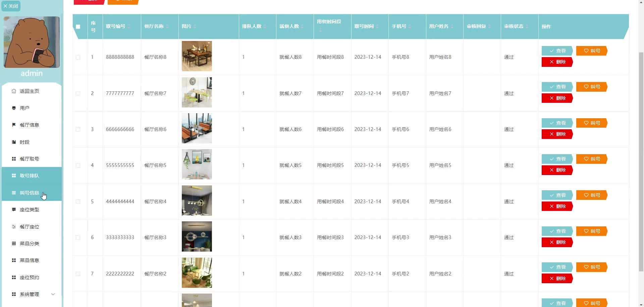Check the row checkbox for 7777777777

pos(78,93)
